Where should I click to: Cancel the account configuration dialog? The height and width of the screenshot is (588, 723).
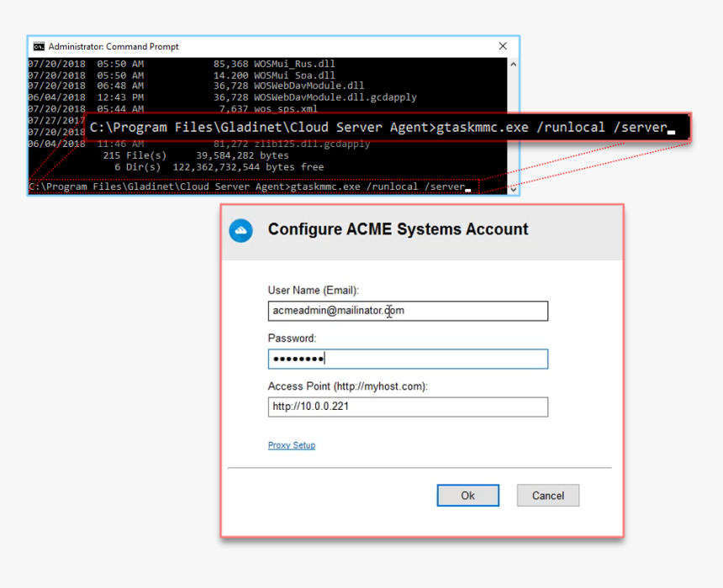pyautogui.click(x=548, y=496)
